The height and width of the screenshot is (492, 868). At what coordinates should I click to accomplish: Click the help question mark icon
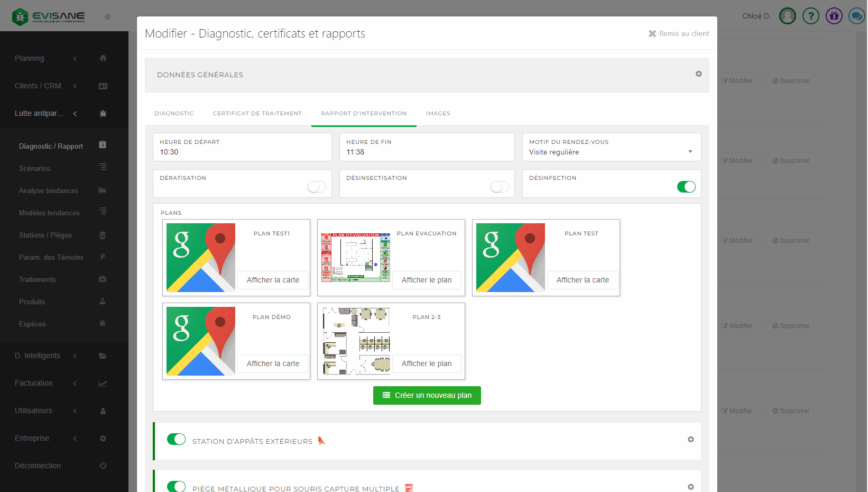(810, 16)
